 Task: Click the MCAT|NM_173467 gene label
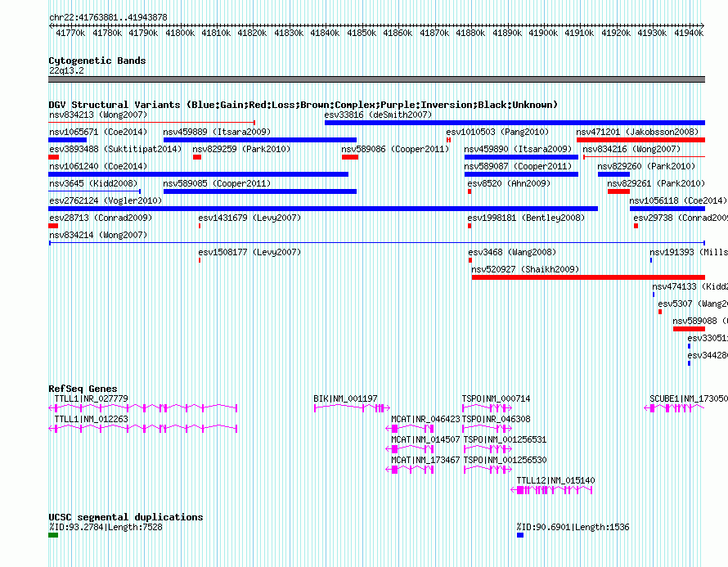[425, 460]
